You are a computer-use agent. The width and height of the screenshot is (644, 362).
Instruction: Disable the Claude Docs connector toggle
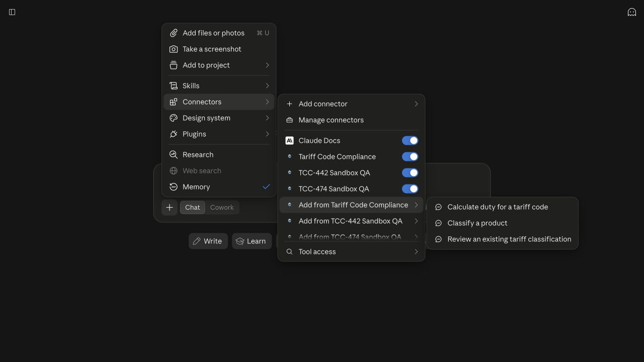pos(410,141)
